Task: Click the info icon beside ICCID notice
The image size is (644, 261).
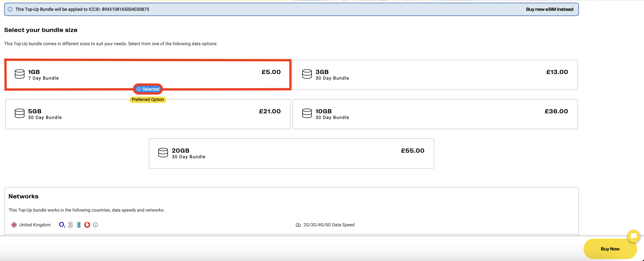Action: [x=10, y=9]
